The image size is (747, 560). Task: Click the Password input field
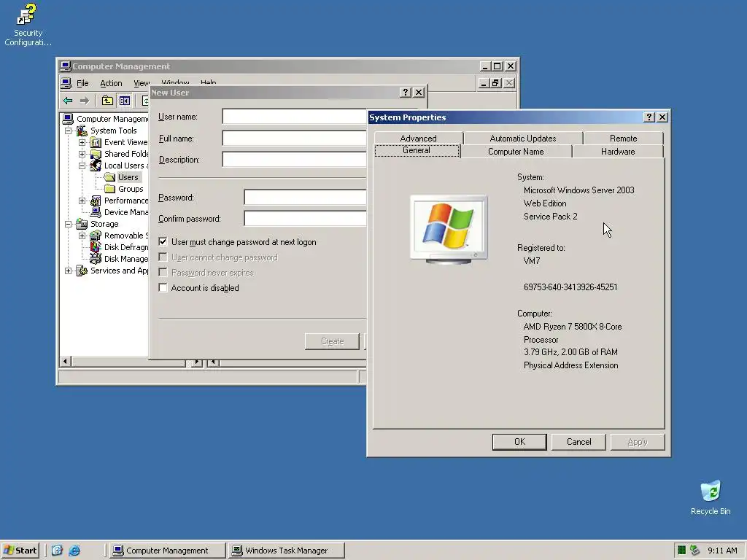306,197
